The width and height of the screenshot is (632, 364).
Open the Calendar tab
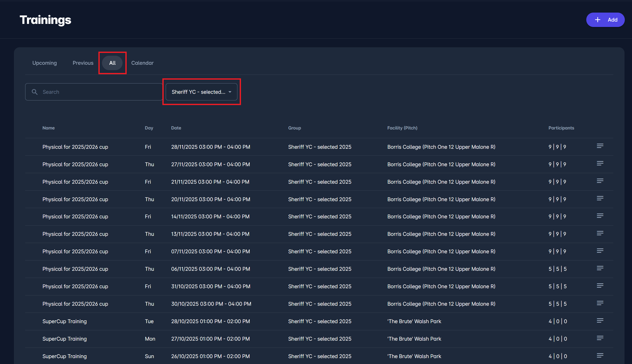click(x=142, y=63)
